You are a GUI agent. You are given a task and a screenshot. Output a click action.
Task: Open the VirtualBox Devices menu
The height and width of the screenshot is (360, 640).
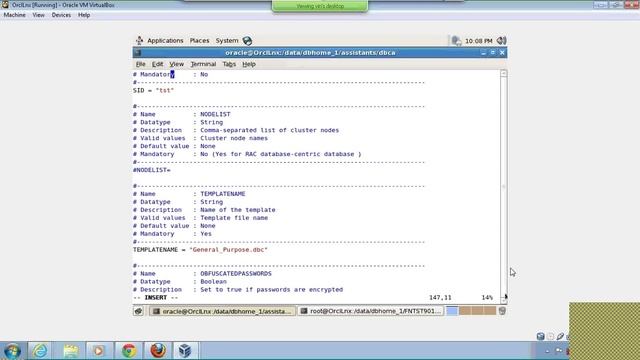click(61, 15)
